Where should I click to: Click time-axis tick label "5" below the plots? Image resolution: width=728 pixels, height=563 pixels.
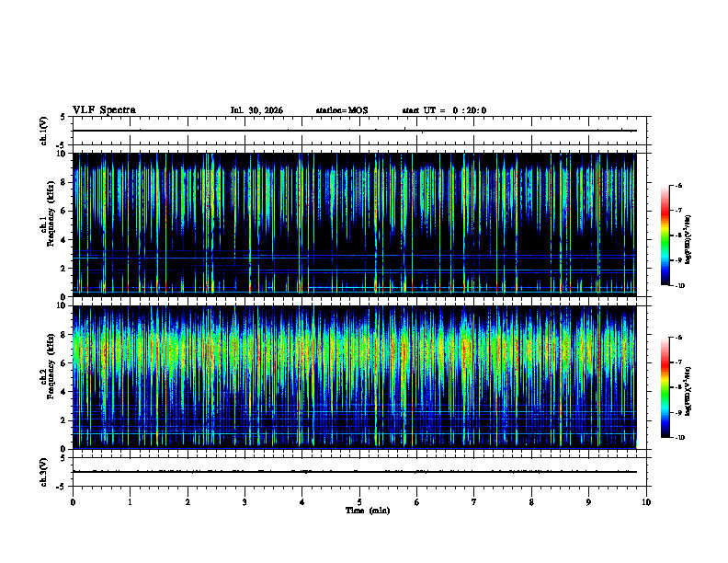tap(359, 502)
